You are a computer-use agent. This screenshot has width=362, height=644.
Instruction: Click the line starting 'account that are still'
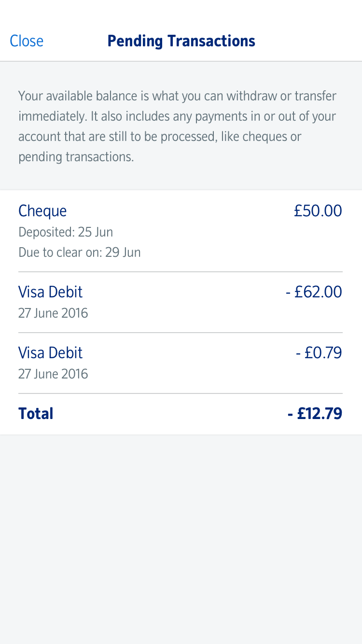160,137
